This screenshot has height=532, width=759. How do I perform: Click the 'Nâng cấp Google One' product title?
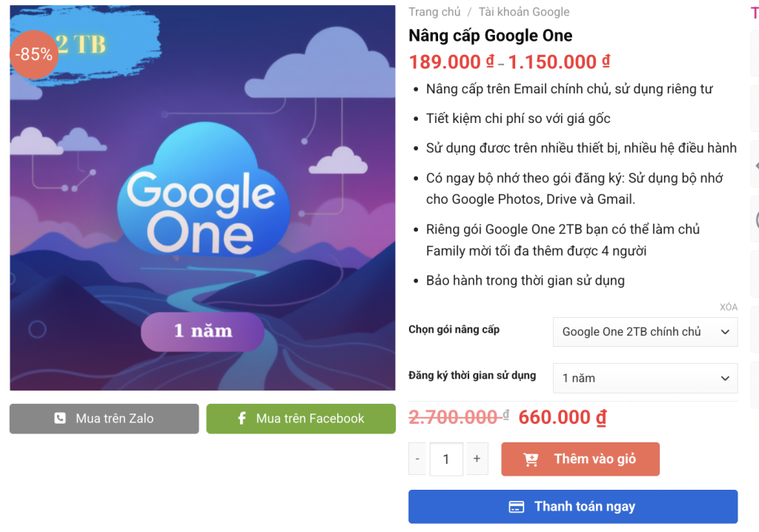point(490,36)
